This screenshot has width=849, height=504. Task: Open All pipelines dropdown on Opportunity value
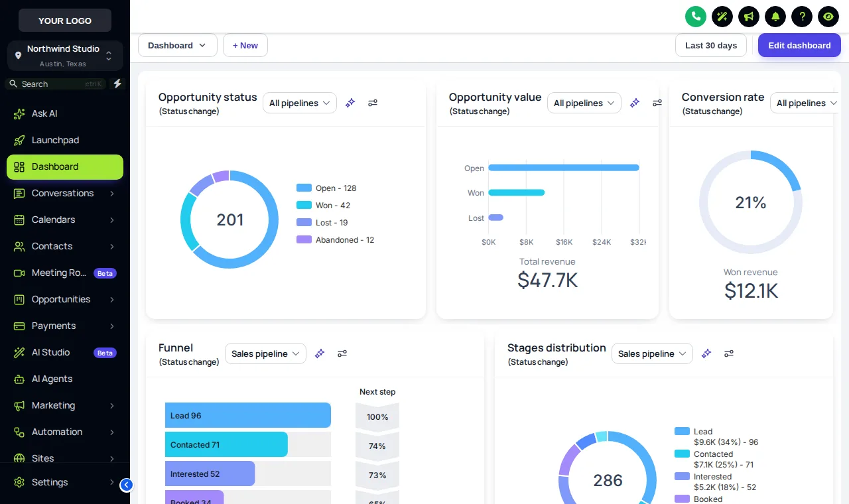click(x=584, y=103)
